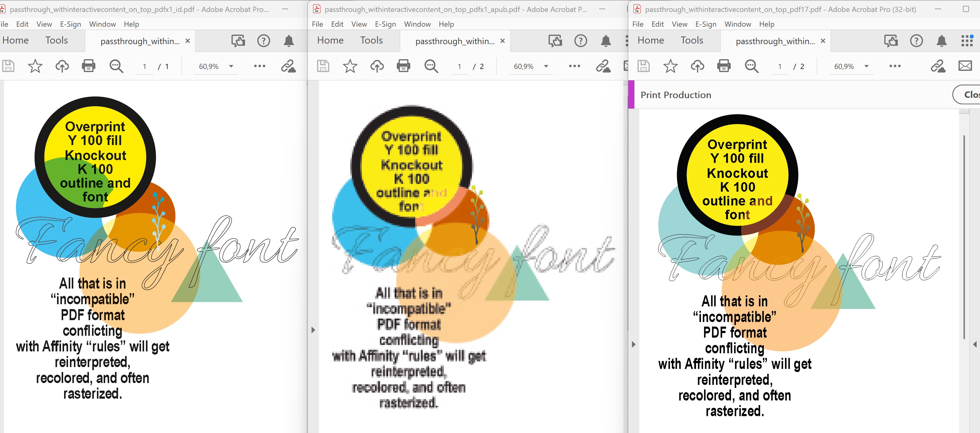
Task: Print icon in middle apub window
Action: [x=404, y=66]
